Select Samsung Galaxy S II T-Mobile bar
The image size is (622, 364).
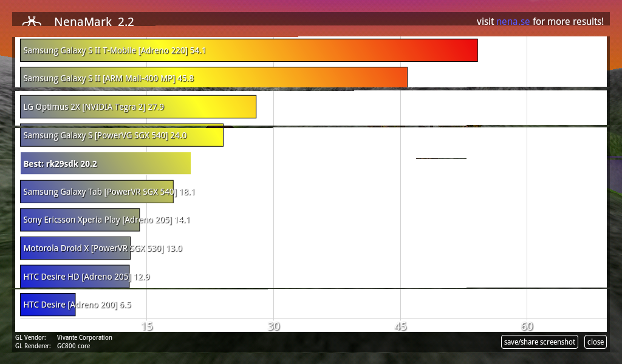tap(248, 50)
